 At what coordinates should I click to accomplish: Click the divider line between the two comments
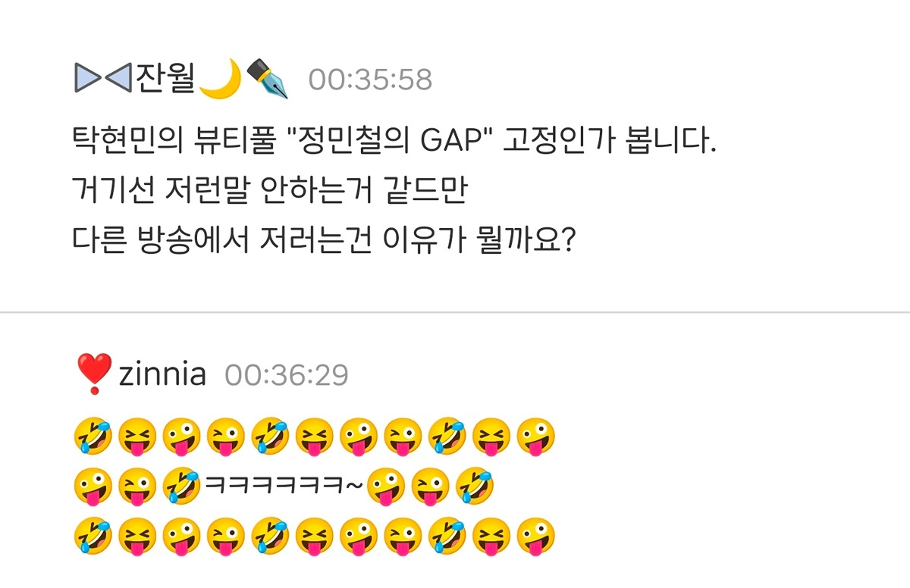coord(455,312)
